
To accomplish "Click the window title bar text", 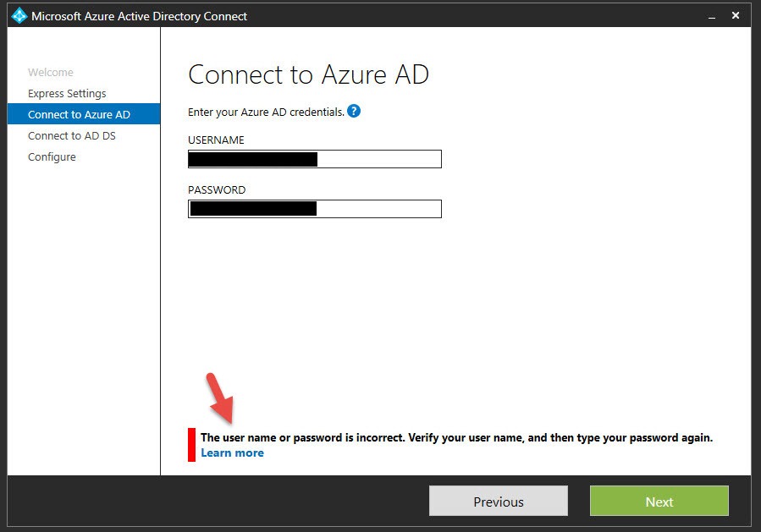I will pos(140,16).
